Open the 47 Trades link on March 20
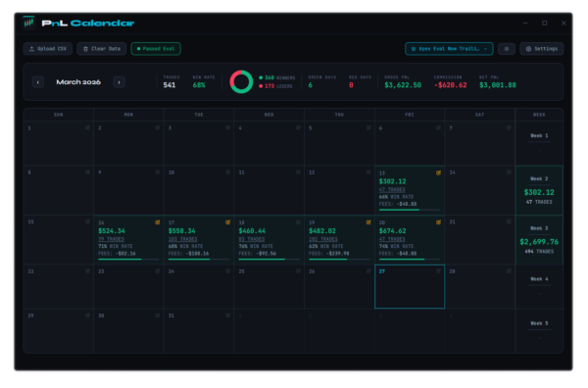Viewport: 588px width, 388px height. click(392, 239)
